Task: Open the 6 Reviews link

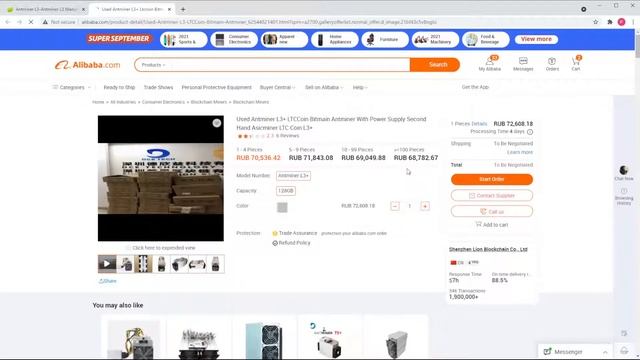Action: point(287,136)
